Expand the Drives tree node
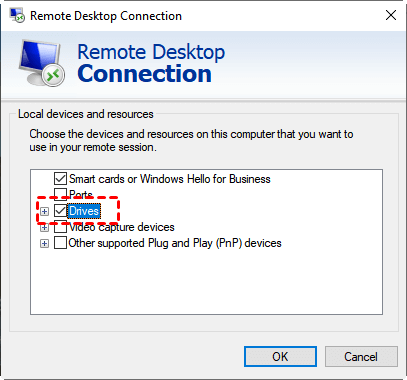This screenshot has width=407, height=380. tap(44, 211)
